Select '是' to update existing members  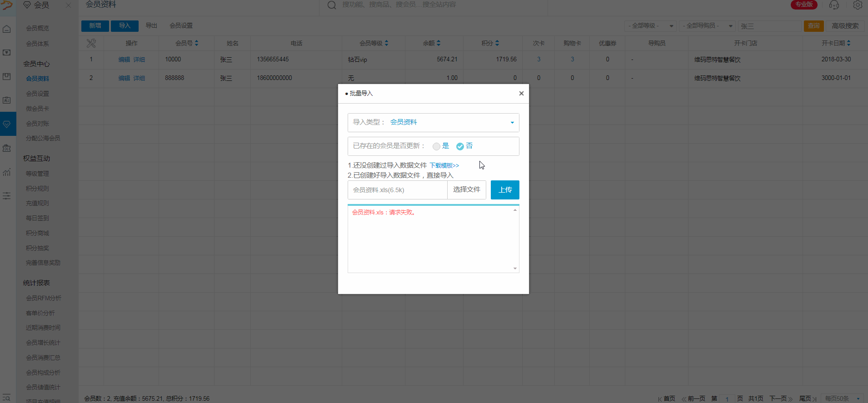point(437,146)
